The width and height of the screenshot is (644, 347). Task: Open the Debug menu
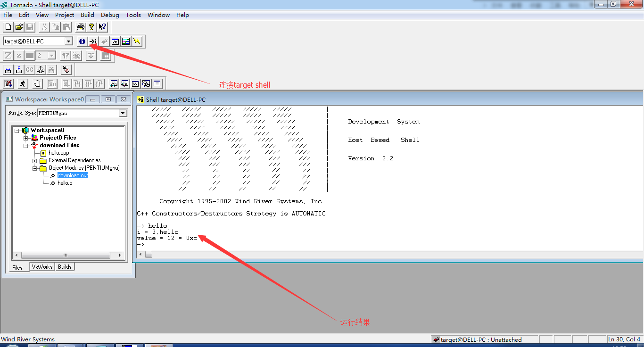coord(110,15)
